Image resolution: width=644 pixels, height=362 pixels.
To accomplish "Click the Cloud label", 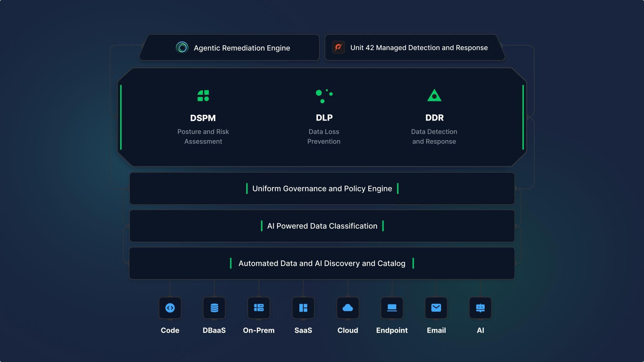I will tap(348, 330).
